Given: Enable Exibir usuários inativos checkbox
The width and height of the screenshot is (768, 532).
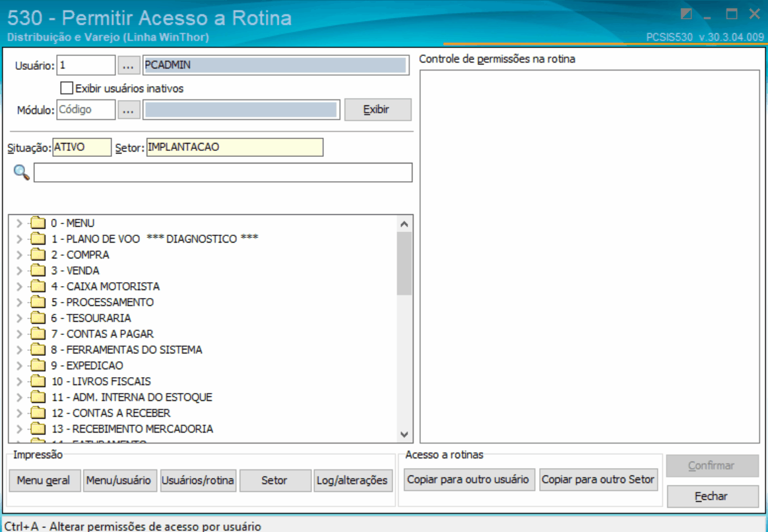Looking at the screenshot, I should pos(67,88).
